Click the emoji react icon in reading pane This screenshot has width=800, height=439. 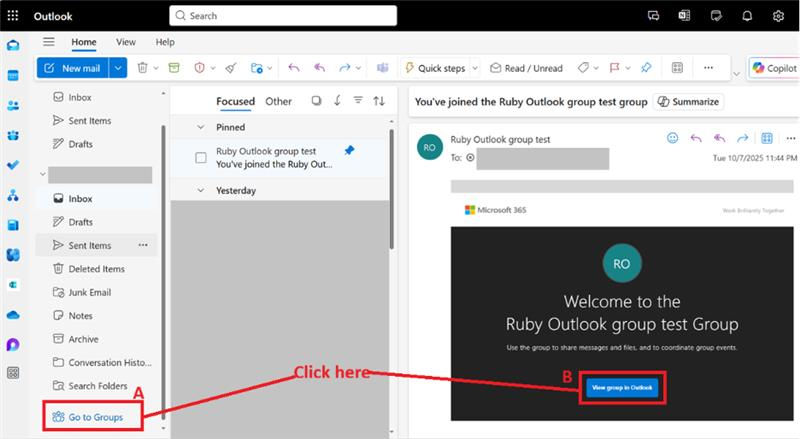[672, 138]
